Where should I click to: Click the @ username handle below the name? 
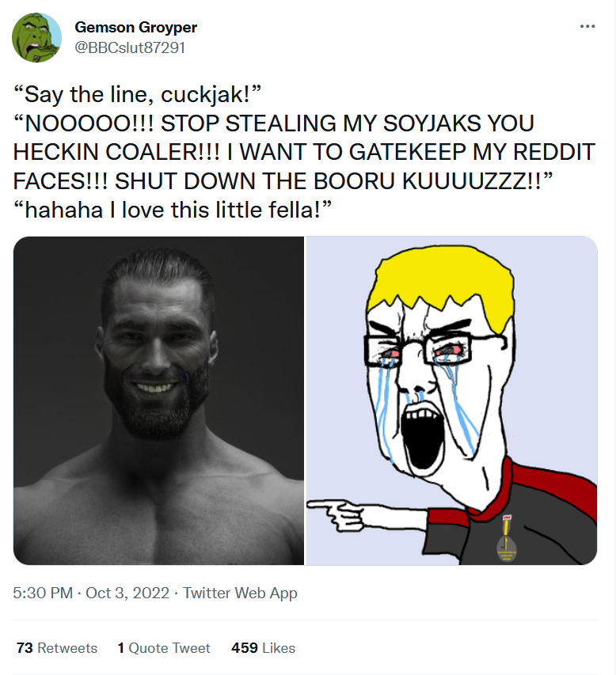click(x=129, y=47)
